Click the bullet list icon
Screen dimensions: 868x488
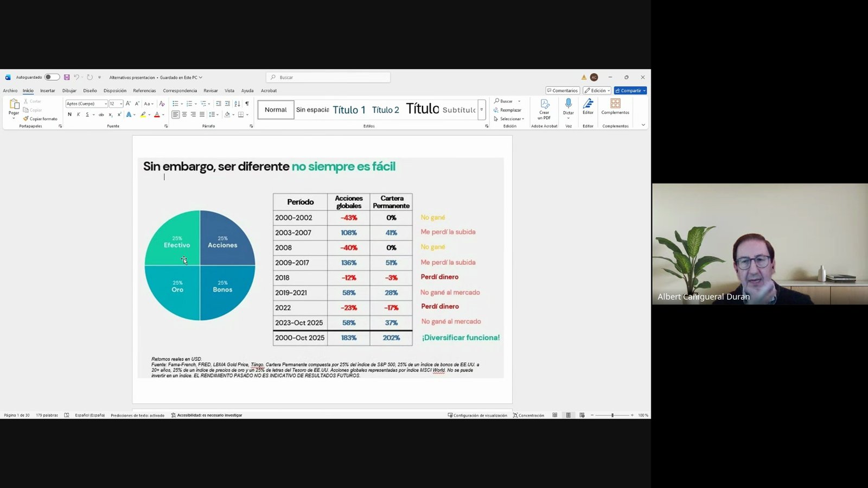(175, 104)
